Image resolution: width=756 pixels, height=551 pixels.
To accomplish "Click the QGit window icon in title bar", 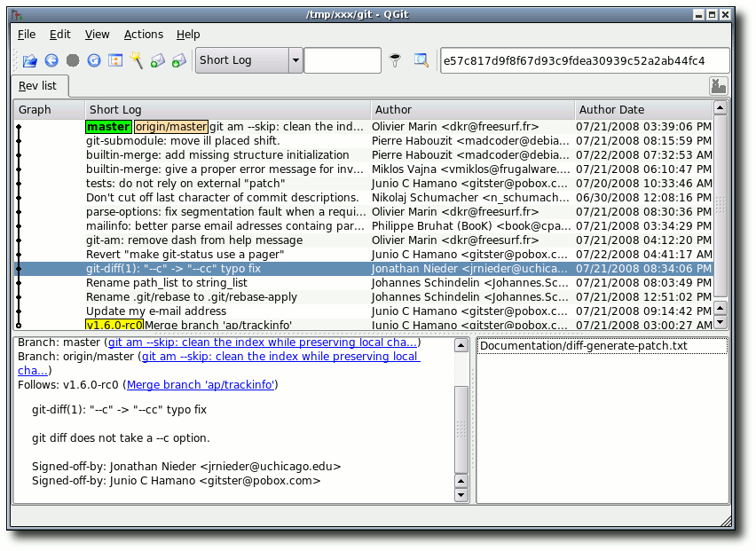I will [x=18, y=14].
